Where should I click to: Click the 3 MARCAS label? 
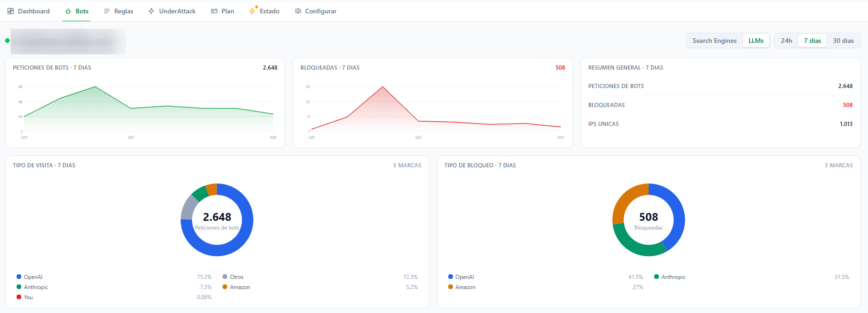click(x=839, y=165)
